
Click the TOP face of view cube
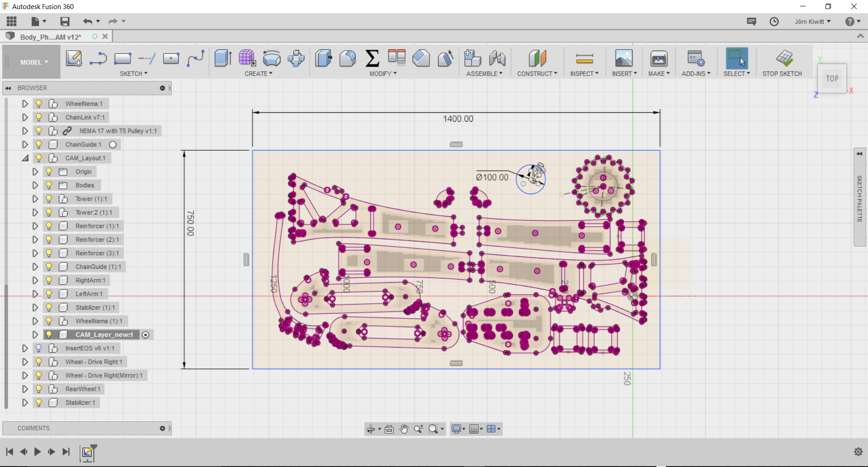pyautogui.click(x=832, y=79)
